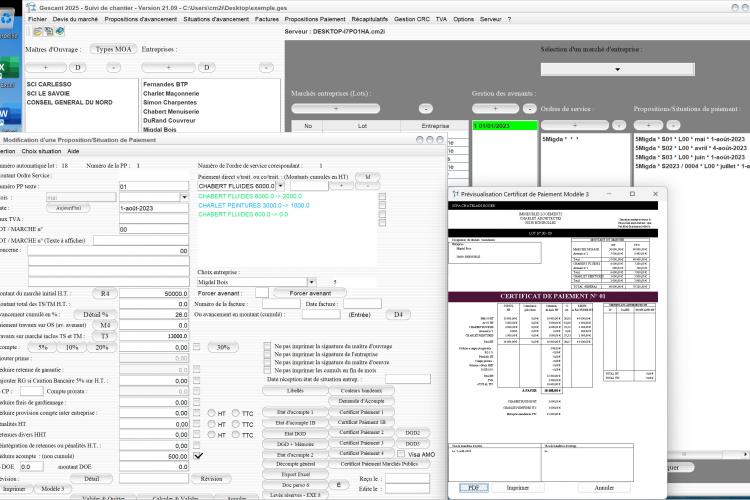Click the Aujourd'hui button
This screenshot has width=750, height=500.
click(68, 208)
